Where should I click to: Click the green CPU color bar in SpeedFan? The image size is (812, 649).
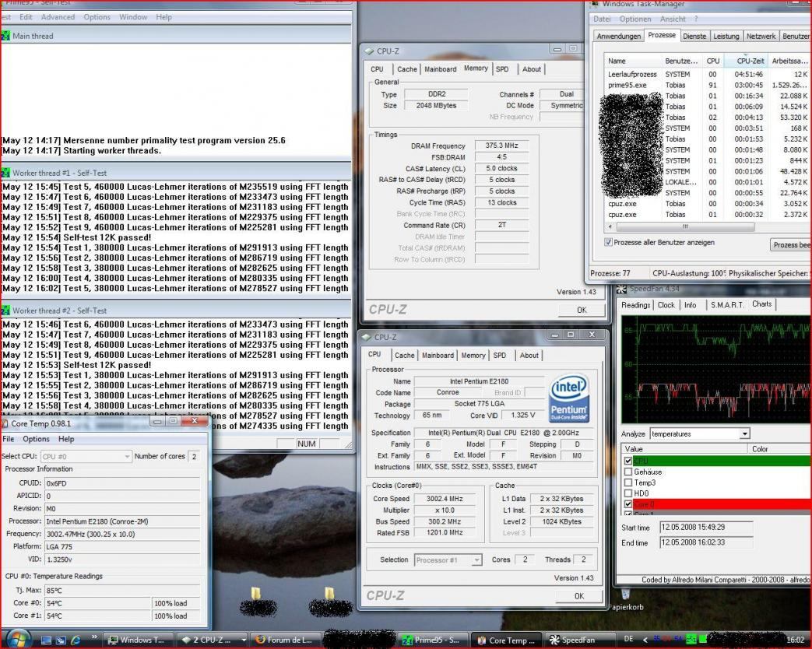click(723, 461)
